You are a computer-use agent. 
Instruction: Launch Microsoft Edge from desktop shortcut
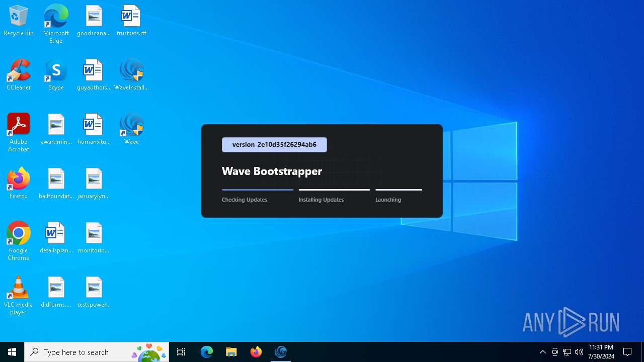tap(56, 24)
